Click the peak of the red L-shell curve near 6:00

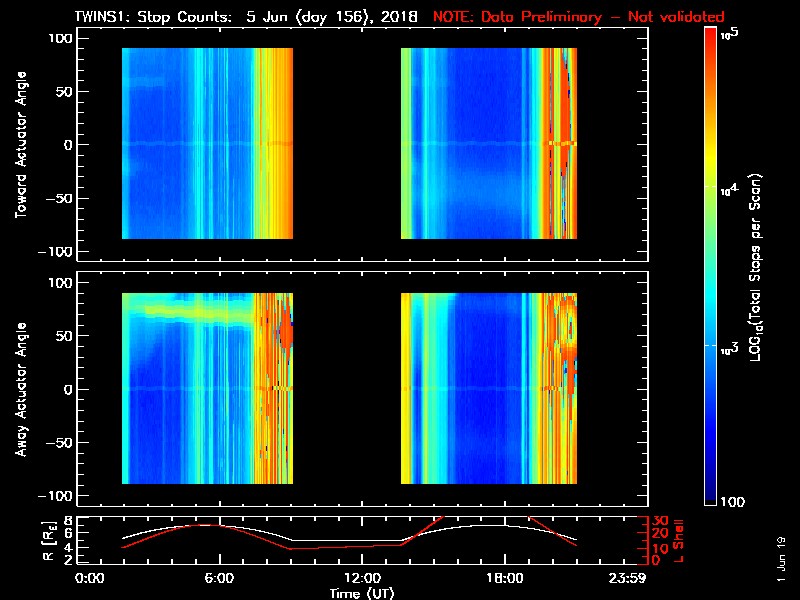[x=205, y=524]
